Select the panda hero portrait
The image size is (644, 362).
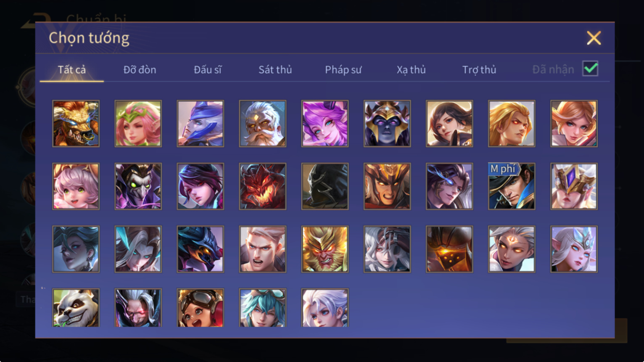pos(76,308)
